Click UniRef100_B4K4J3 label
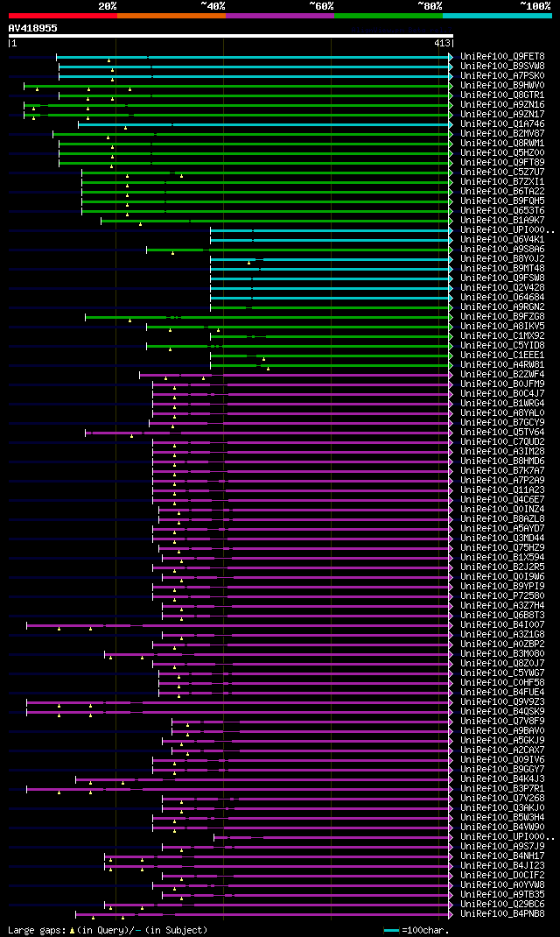The height and width of the screenshot is (937, 560). 502,778
